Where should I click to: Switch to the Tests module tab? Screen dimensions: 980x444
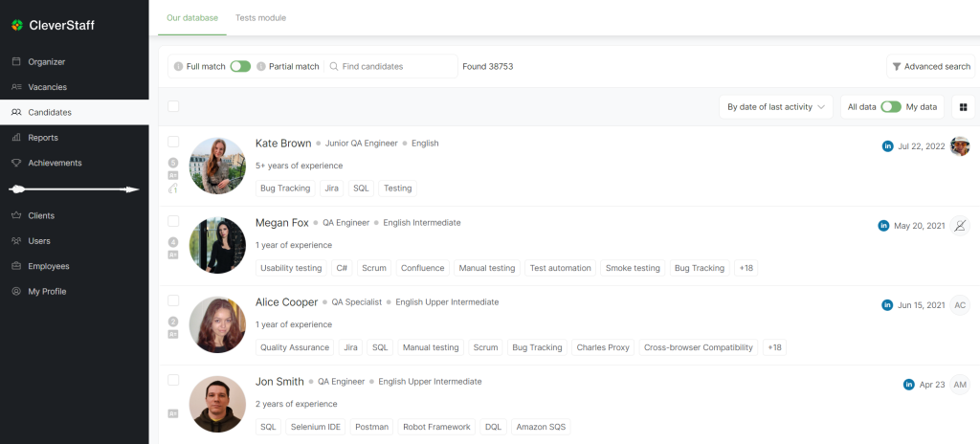coord(260,18)
